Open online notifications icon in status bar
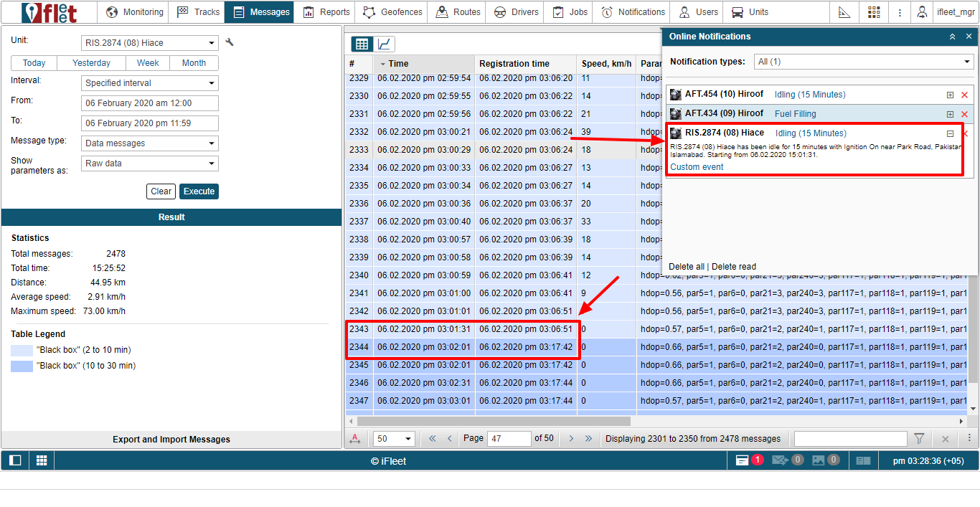The width and height of the screenshot is (980, 507). (743, 460)
